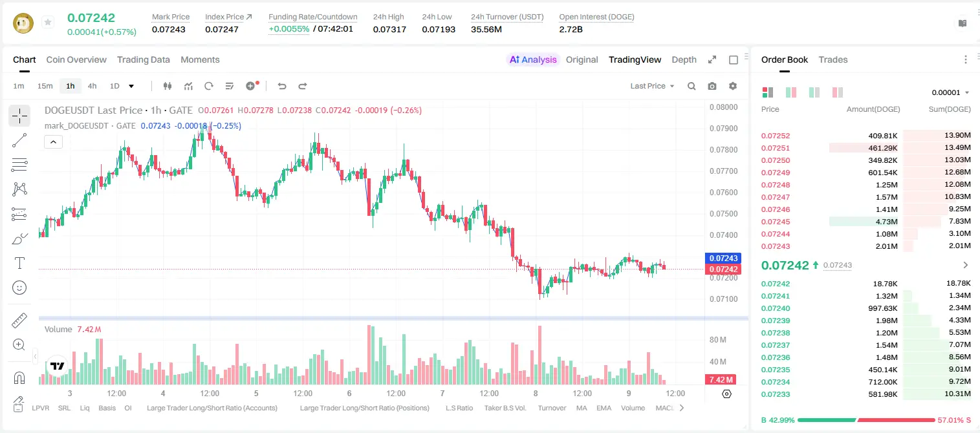
Task: Toggle the magnet snap mode
Action: 19,377
